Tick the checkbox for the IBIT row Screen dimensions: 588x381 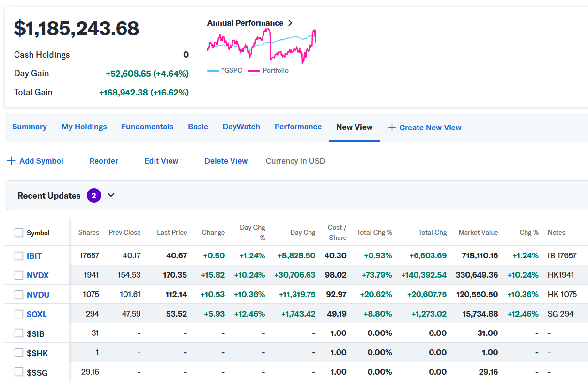pos(19,256)
